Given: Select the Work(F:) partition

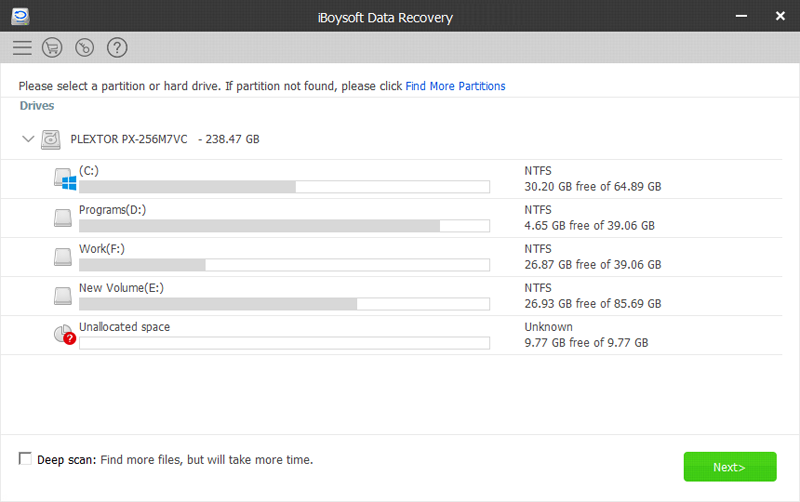Looking at the screenshot, I should (x=102, y=248).
